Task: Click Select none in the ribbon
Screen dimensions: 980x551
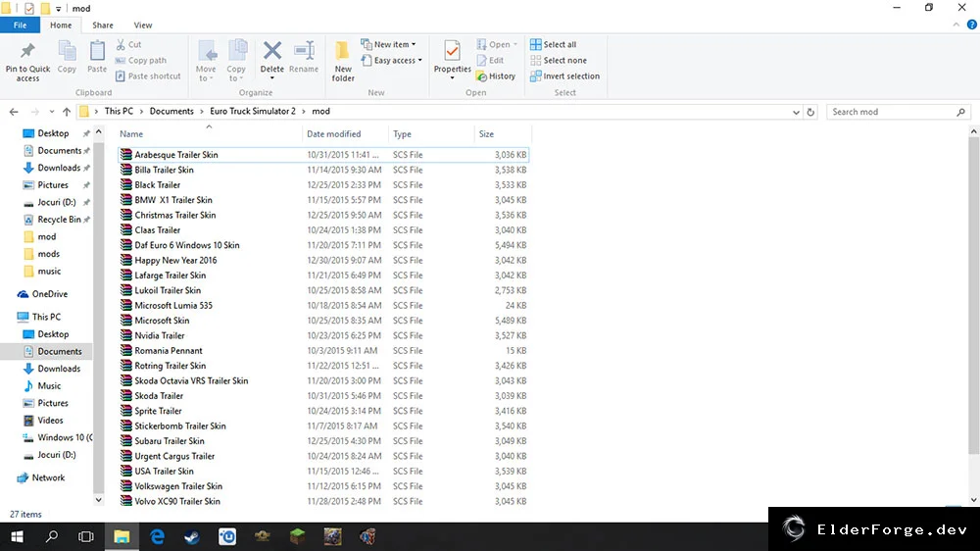Action: tap(559, 60)
